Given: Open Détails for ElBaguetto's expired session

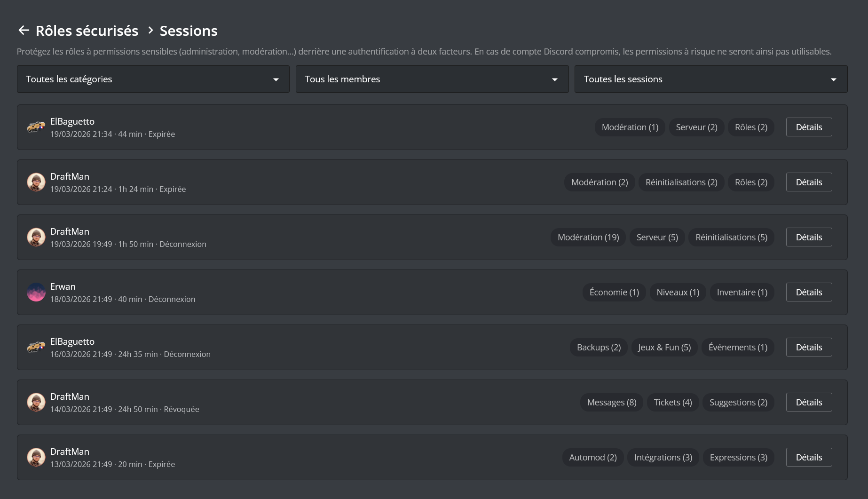Looking at the screenshot, I should pyautogui.click(x=809, y=127).
